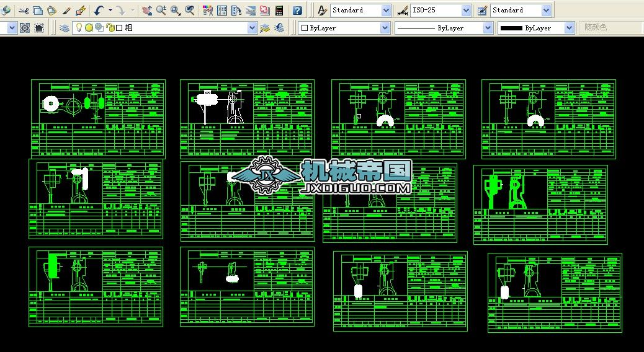Image resolution: width=644 pixels, height=352 pixels.
Task: Click the Block Editor lightning icon
Action: point(81,11)
